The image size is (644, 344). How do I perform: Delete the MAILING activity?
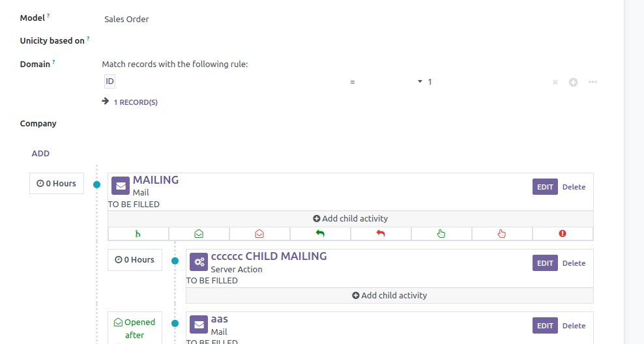coord(574,187)
